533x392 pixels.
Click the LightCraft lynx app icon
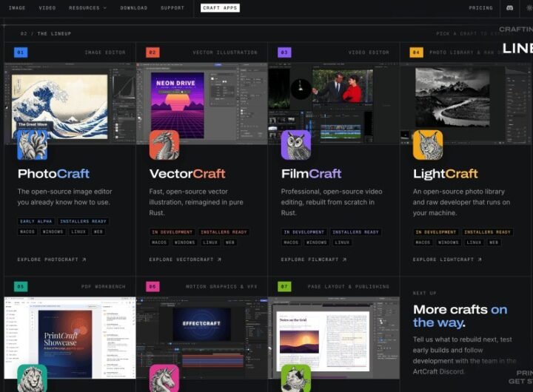428,145
